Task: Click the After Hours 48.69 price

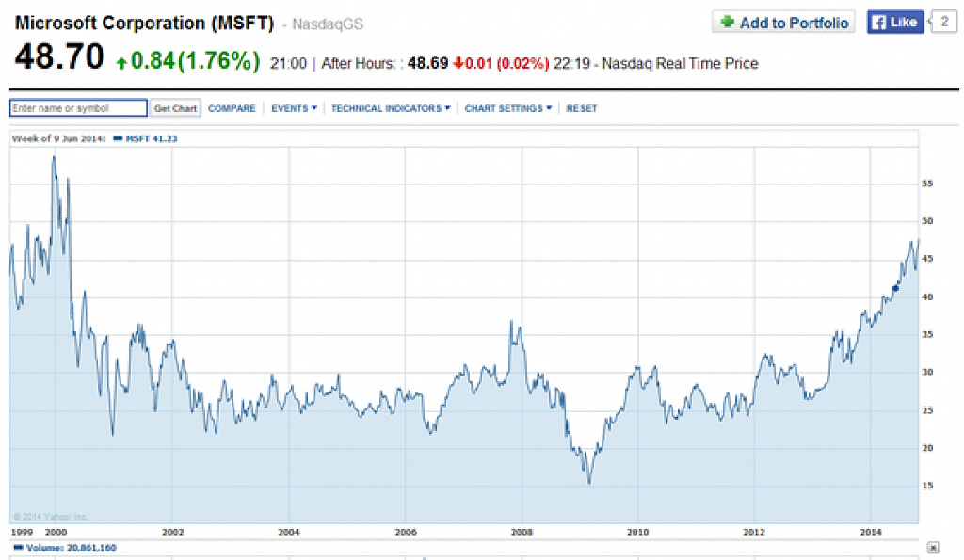Action: click(x=428, y=63)
